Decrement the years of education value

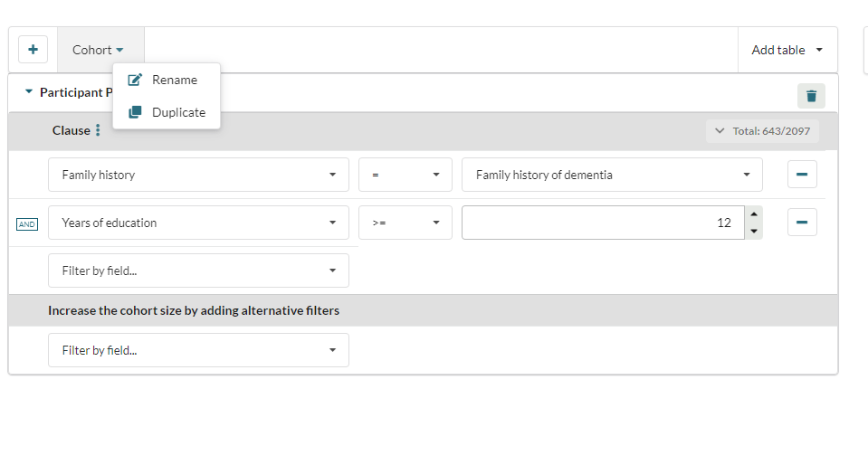(x=755, y=231)
